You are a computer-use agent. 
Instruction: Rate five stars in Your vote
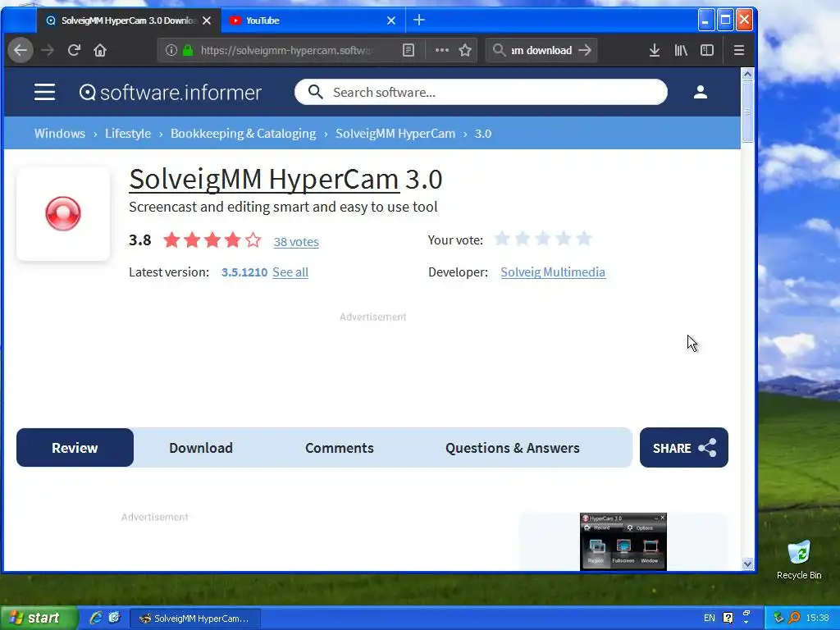[x=584, y=239]
